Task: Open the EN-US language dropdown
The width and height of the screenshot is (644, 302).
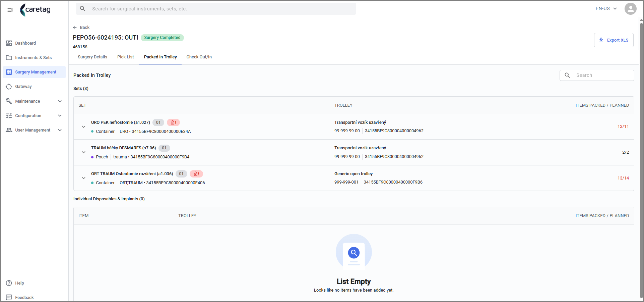Action: click(x=606, y=9)
